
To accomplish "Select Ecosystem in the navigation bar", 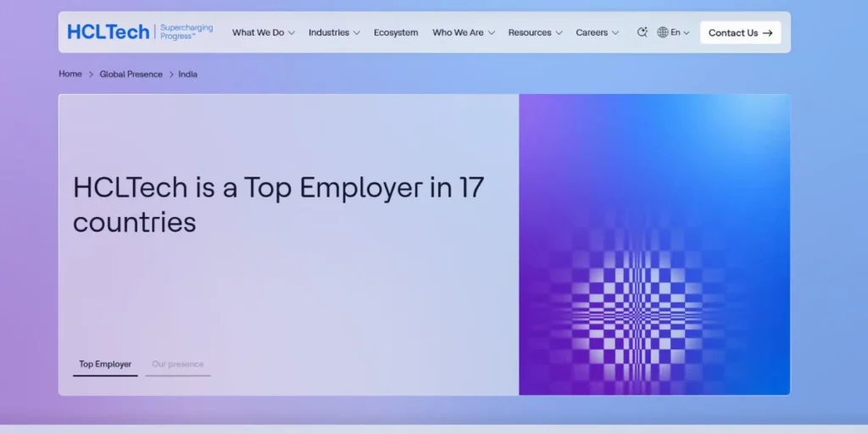I will [396, 33].
